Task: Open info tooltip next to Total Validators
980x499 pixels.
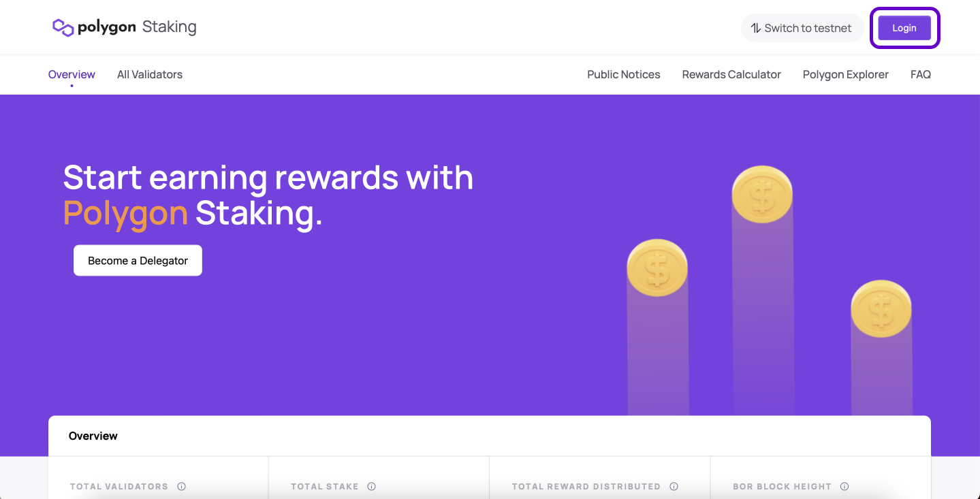Action: click(x=181, y=486)
